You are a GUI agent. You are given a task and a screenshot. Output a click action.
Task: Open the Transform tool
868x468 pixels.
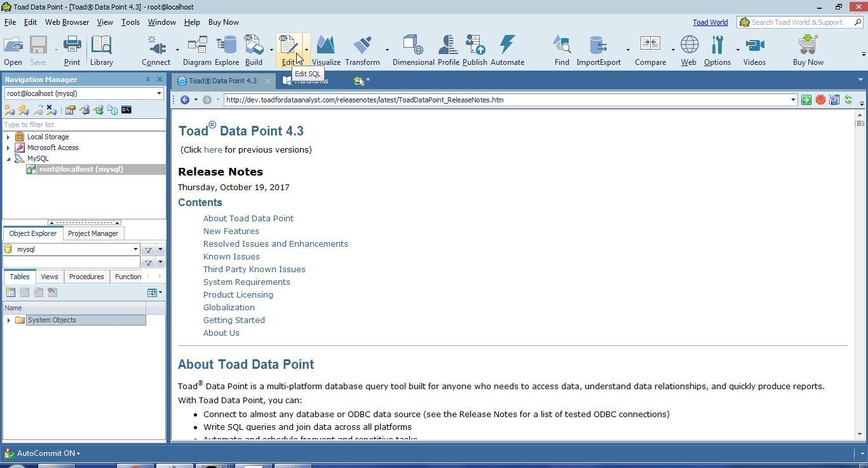[x=362, y=50]
